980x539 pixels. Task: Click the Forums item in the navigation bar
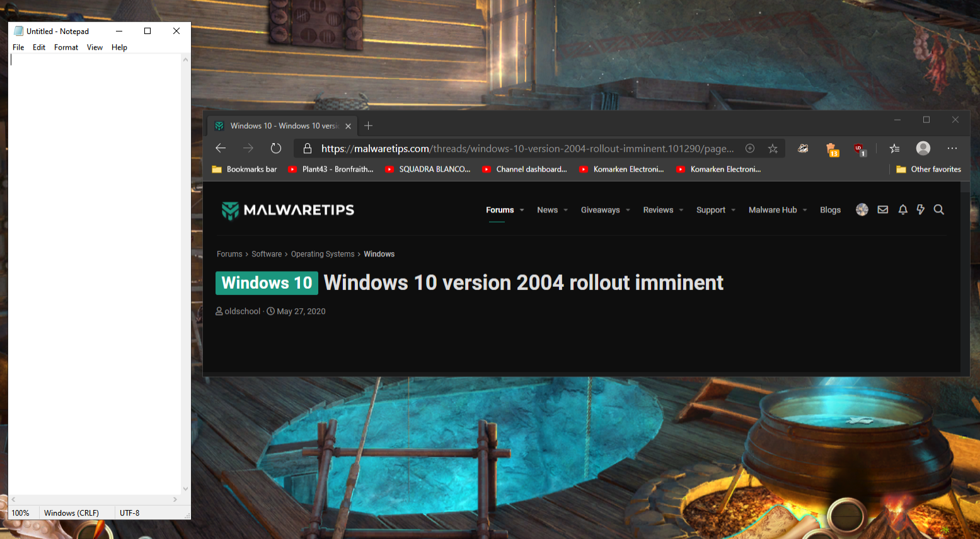coord(500,210)
